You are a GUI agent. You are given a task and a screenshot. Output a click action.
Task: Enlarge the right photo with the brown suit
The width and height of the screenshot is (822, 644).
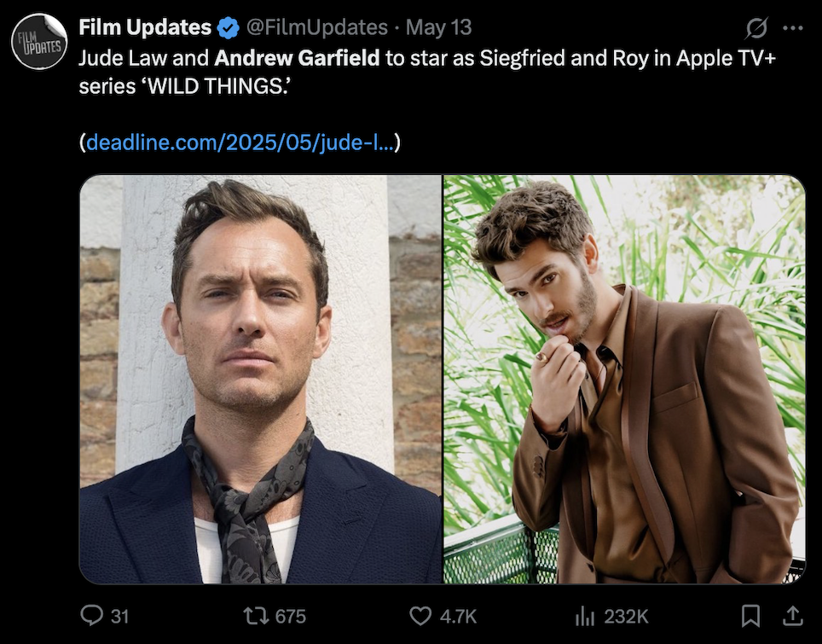(x=624, y=379)
